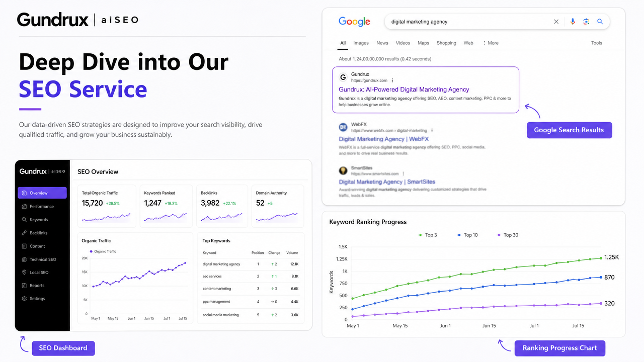The height and width of the screenshot is (362, 644).
Task: Open Performance in the dashboard sidebar
Action: 42,206
